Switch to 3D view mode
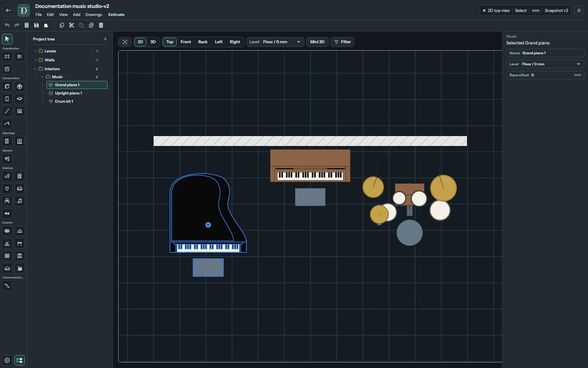The image size is (588, 368). coord(153,42)
